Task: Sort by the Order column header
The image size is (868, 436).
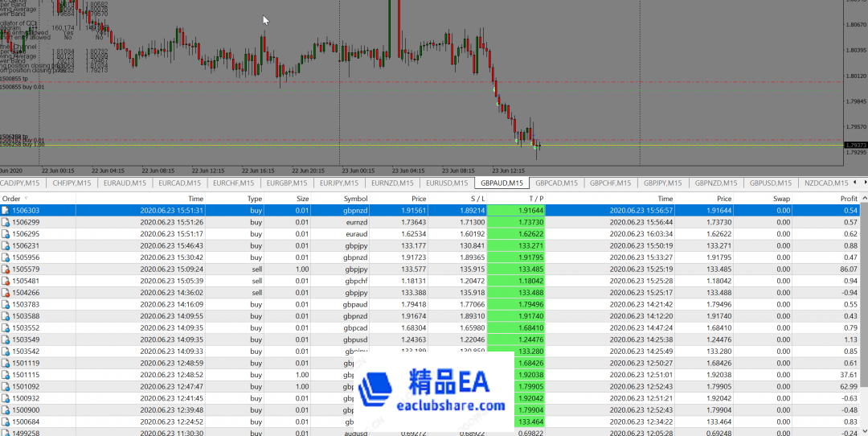Action: point(38,199)
